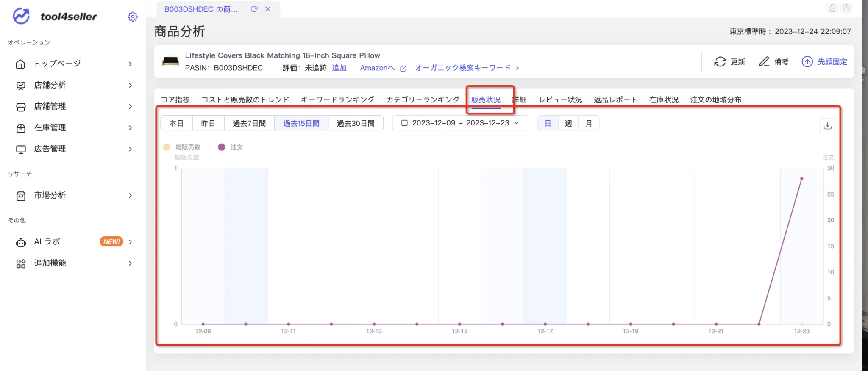Click the 広告管理 monitor icon
Screen dimensions: 868x371
coord(21,149)
